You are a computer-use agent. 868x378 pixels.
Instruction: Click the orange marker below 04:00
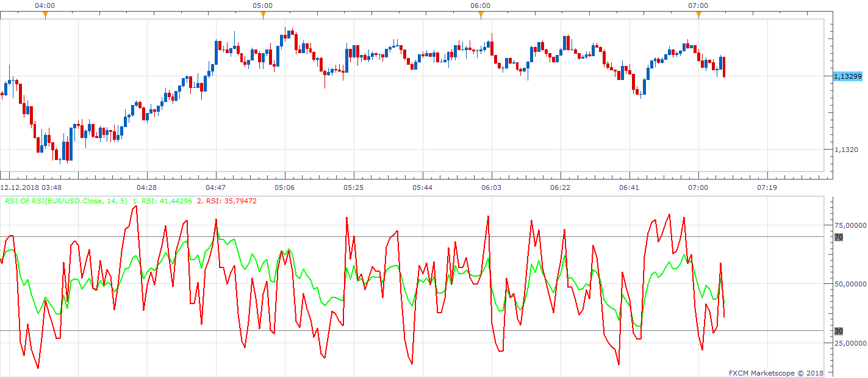click(x=45, y=15)
